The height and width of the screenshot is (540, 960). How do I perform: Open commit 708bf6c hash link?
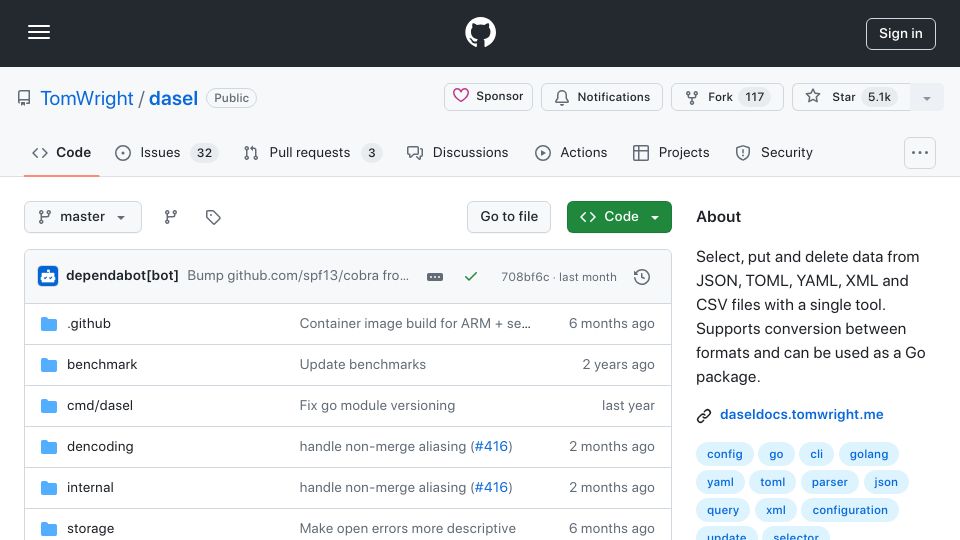tap(525, 277)
